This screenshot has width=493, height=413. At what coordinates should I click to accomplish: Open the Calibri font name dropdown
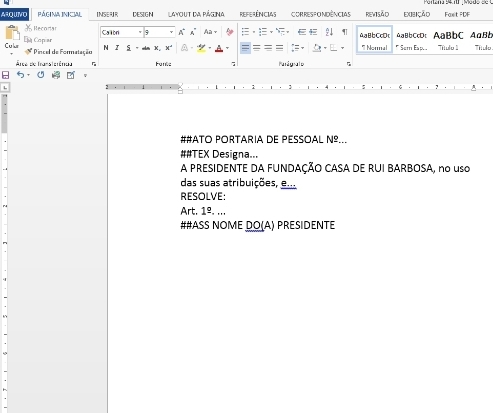point(140,32)
